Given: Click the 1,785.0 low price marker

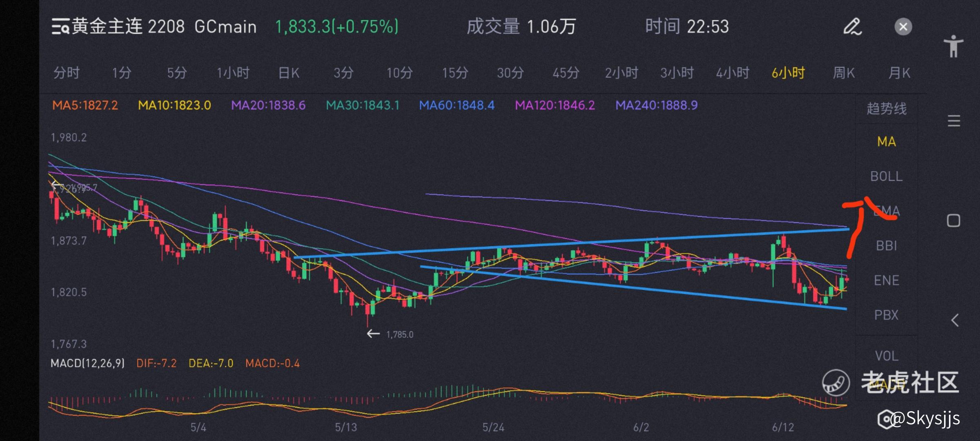Looking at the screenshot, I should (399, 334).
